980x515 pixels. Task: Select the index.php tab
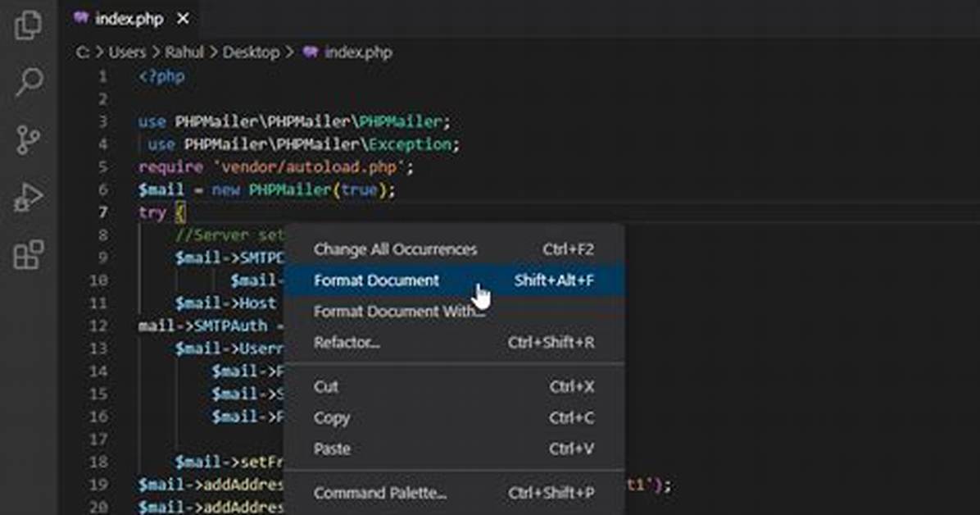pos(129,19)
